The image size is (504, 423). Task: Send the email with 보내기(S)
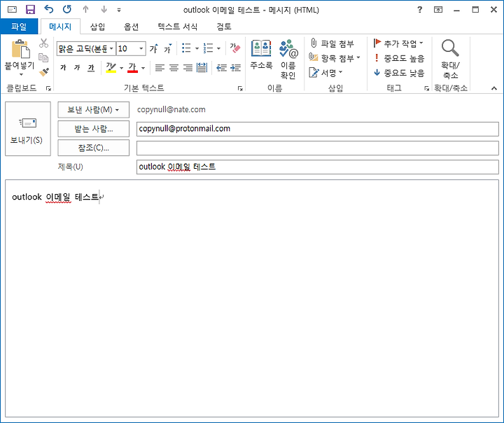pyautogui.click(x=28, y=129)
